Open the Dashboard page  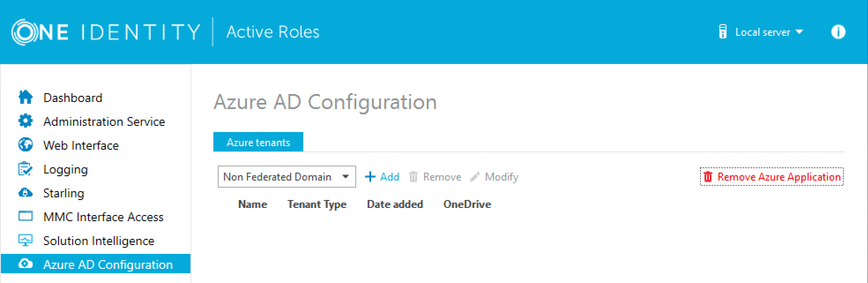click(x=73, y=98)
